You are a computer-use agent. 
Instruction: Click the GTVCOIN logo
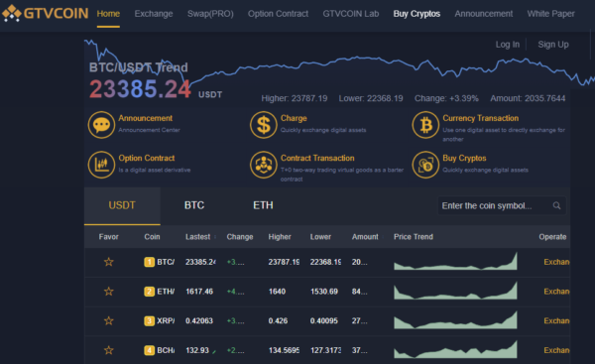pyautogui.click(x=46, y=14)
